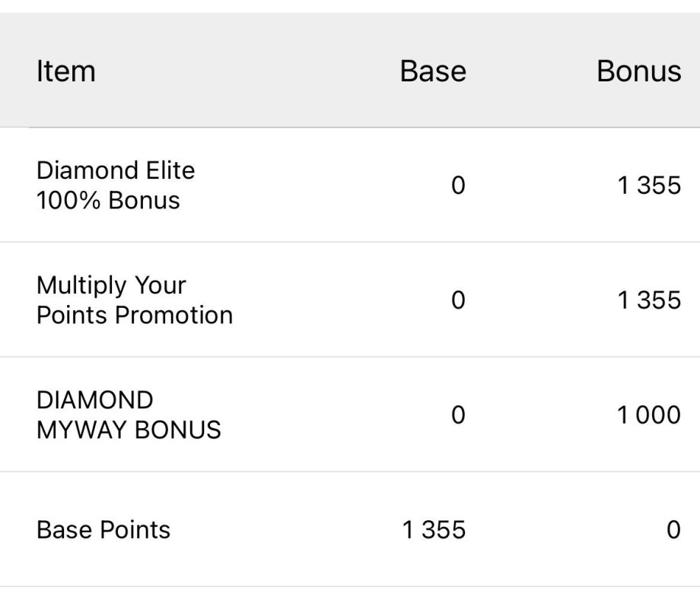Select the "Diamond Elite" text line
This screenshot has height=616, width=700.
(116, 170)
